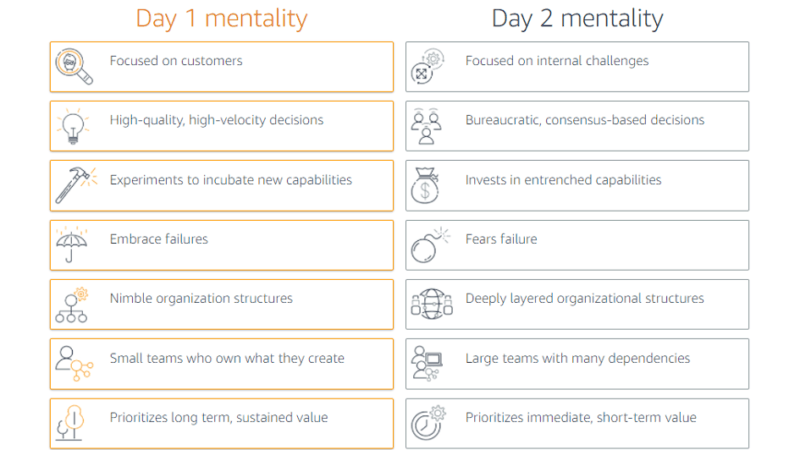Click Small teams who own what they create
Image resolution: width=800 pixels, height=450 pixels.
pos(227,358)
